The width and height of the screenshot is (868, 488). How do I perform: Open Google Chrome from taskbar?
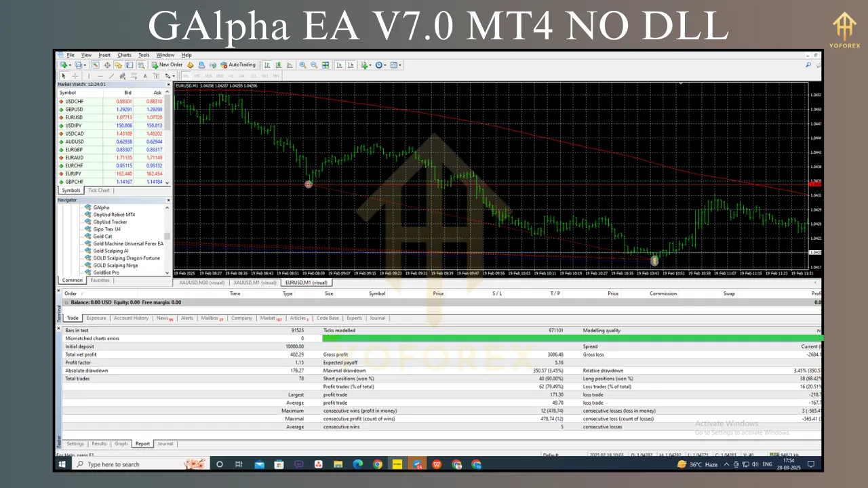[377, 464]
